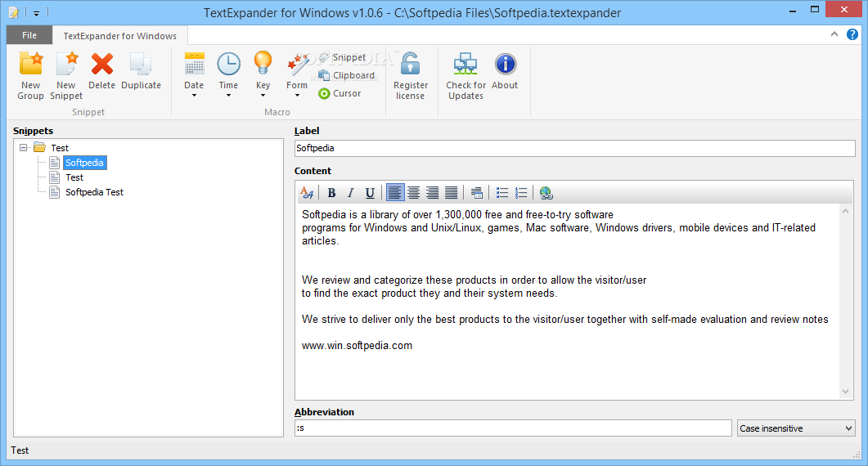Insert a hyperlink with globe icon
868x466 pixels.
(x=546, y=193)
